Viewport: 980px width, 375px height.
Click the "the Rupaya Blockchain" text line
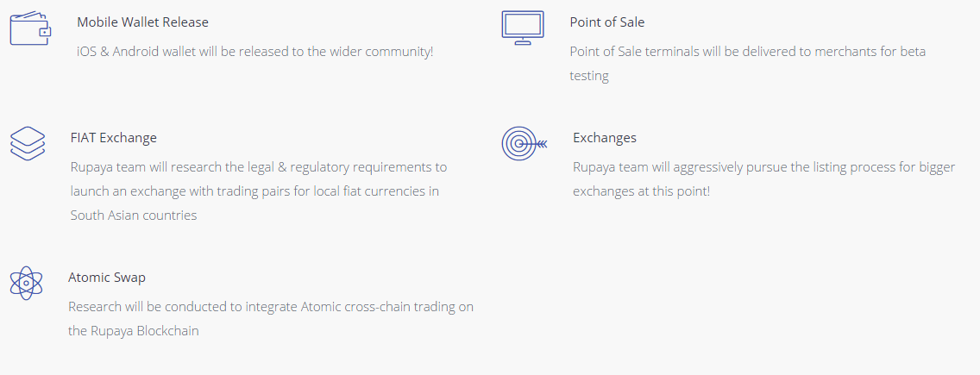(x=134, y=330)
